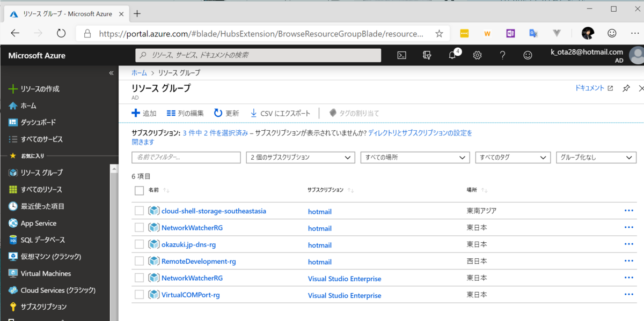Collapse the left sidebar with the double chevron
Image resolution: width=644 pixels, height=321 pixels.
[x=111, y=73]
